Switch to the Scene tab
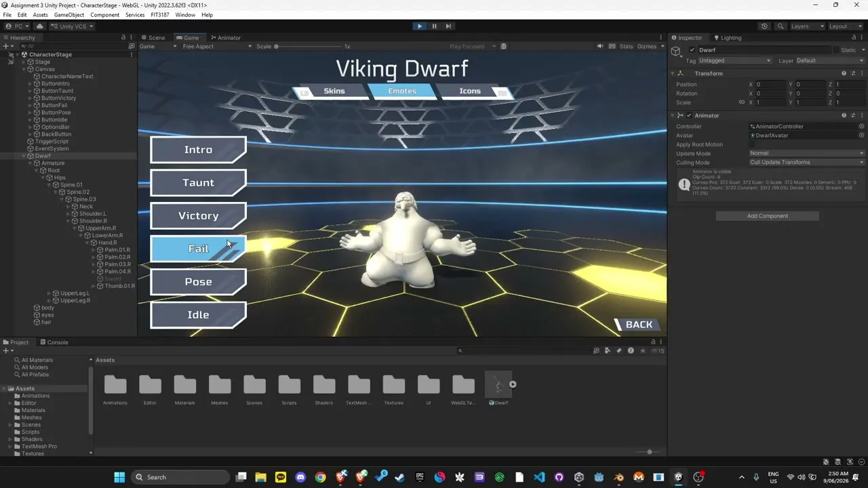868x488 pixels. tap(153, 38)
